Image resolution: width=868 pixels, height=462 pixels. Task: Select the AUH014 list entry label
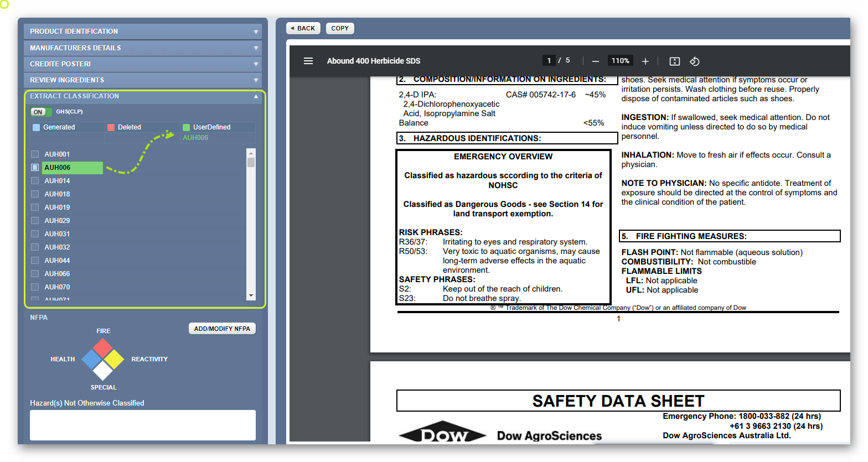point(58,181)
